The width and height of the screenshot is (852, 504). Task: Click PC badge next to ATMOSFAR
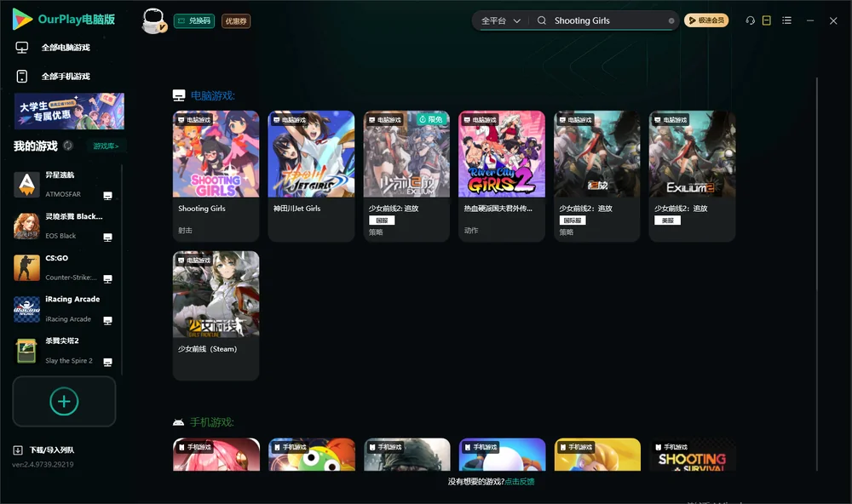click(107, 196)
